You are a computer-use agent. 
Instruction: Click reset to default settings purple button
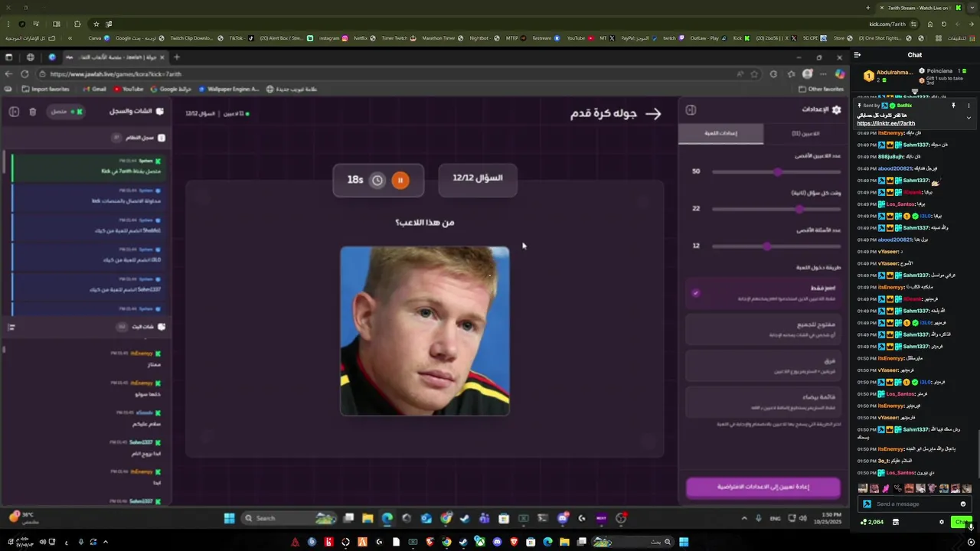[x=763, y=487]
